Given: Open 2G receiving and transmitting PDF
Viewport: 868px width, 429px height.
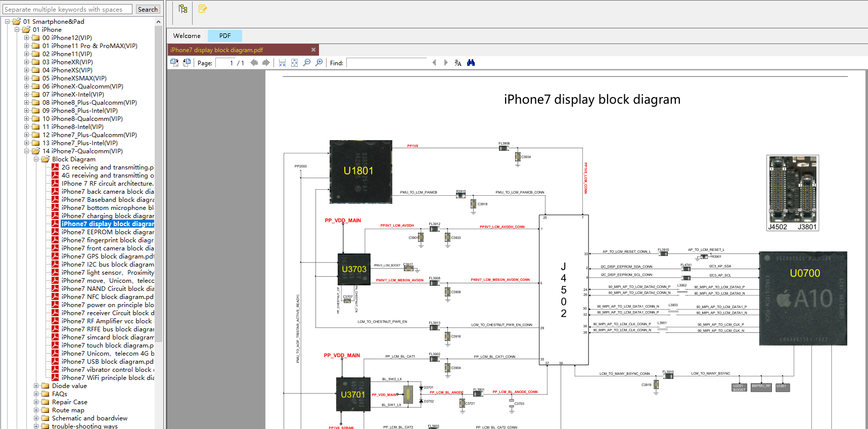Looking at the screenshot, I should tap(108, 167).
